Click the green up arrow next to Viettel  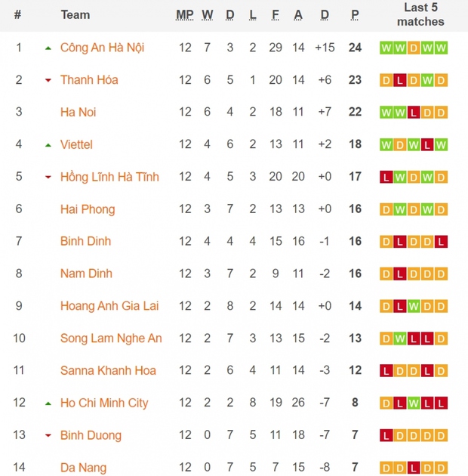coord(48,145)
